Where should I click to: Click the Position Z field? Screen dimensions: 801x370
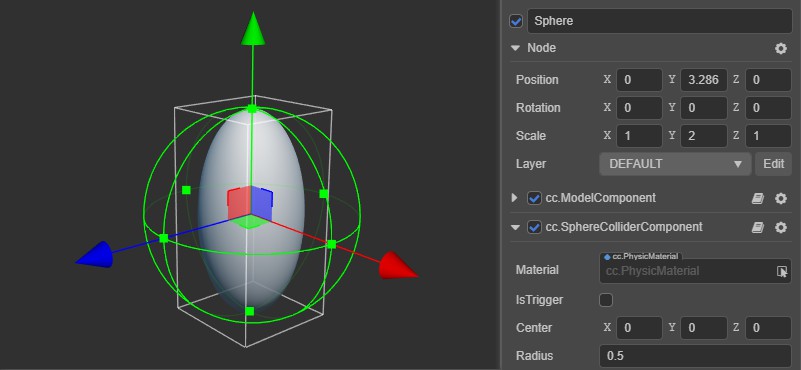click(768, 80)
